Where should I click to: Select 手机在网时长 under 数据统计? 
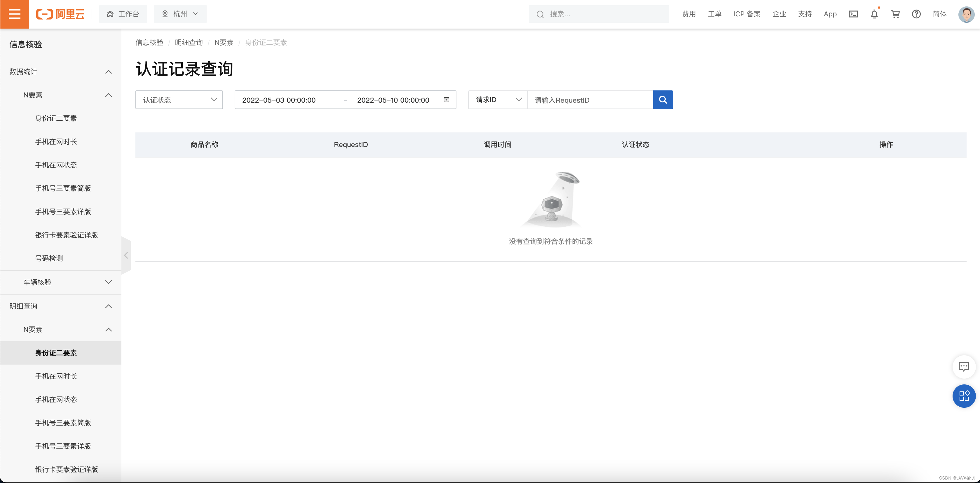(56, 141)
